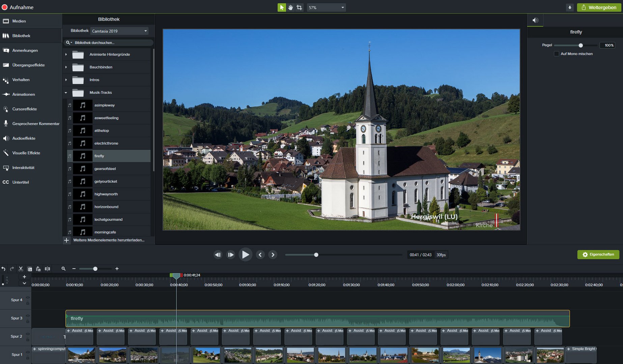Open the Visuelle Effekte panel
This screenshot has height=364, width=623.
click(x=31, y=153)
